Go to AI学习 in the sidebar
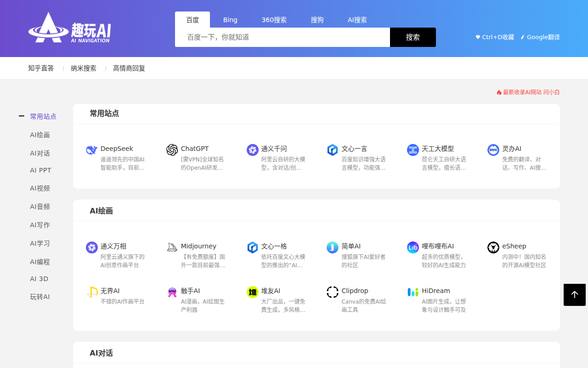Image resolution: width=588 pixels, height=368 pixels. [40, 243]
